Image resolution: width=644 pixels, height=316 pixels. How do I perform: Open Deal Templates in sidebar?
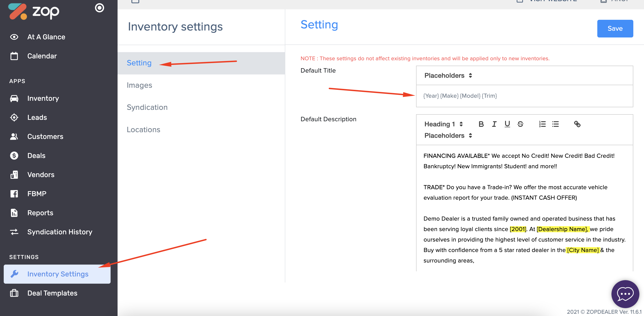pos(52,293)
